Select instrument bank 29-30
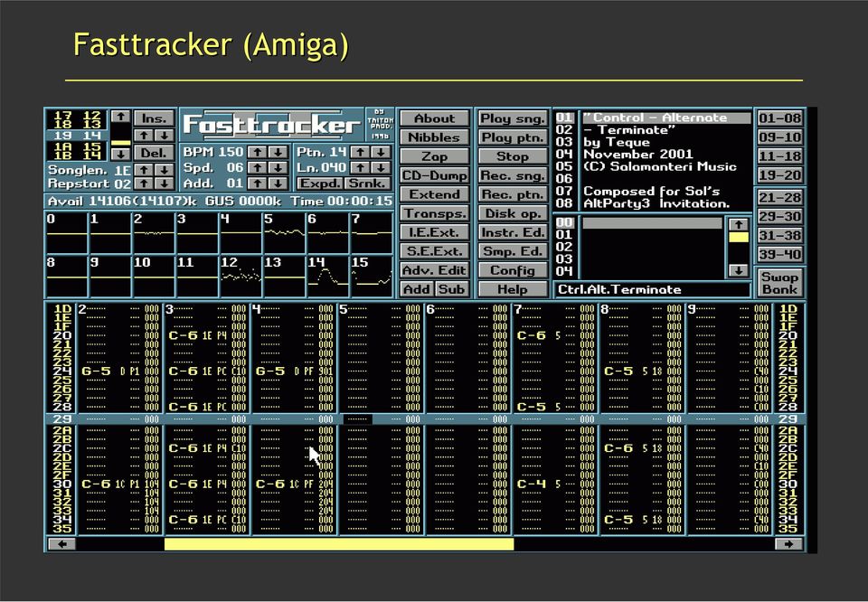The width and height of the screenshot is (868, 602). coord(779,216)
